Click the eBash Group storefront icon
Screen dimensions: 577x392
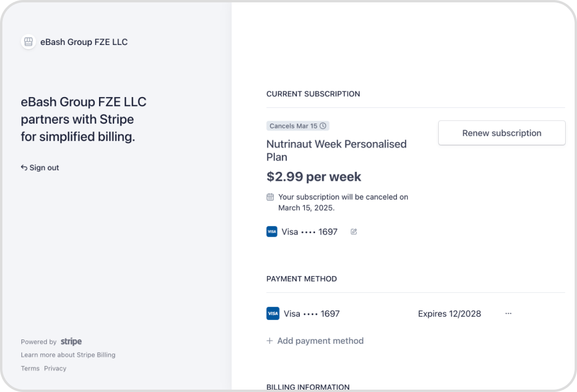tap(28, 42)
